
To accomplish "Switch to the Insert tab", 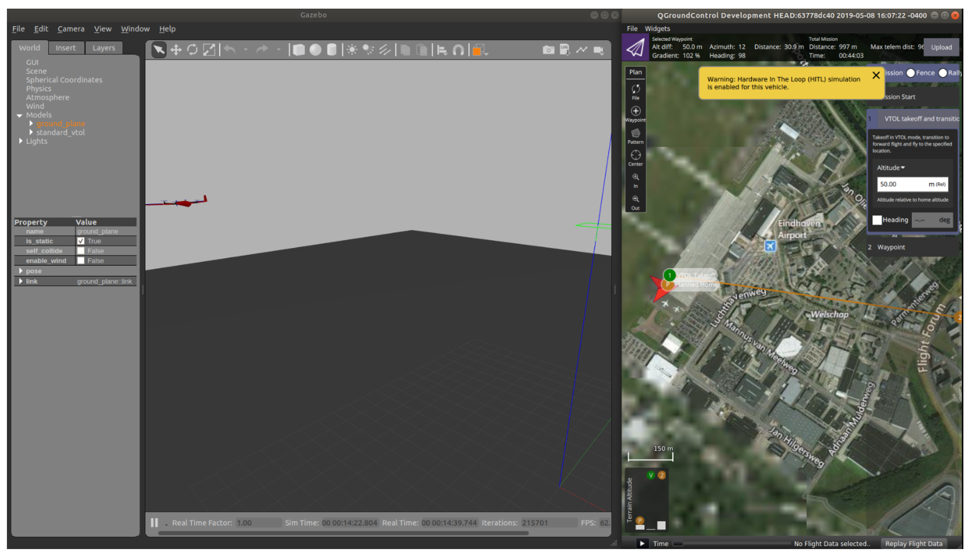I will click(65, 48).
